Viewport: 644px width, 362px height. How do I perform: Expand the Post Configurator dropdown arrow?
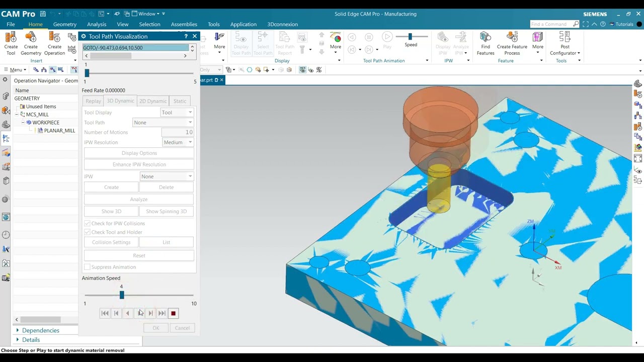click(x=579, y=53)
